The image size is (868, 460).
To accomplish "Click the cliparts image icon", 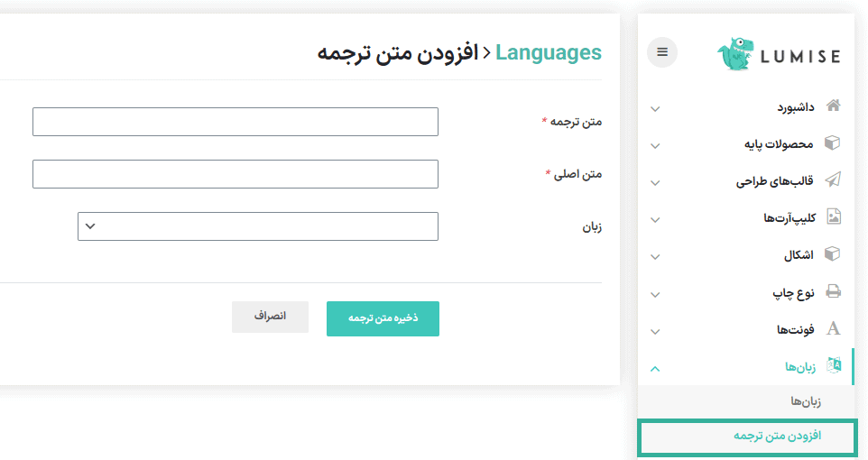I will 834,217.
